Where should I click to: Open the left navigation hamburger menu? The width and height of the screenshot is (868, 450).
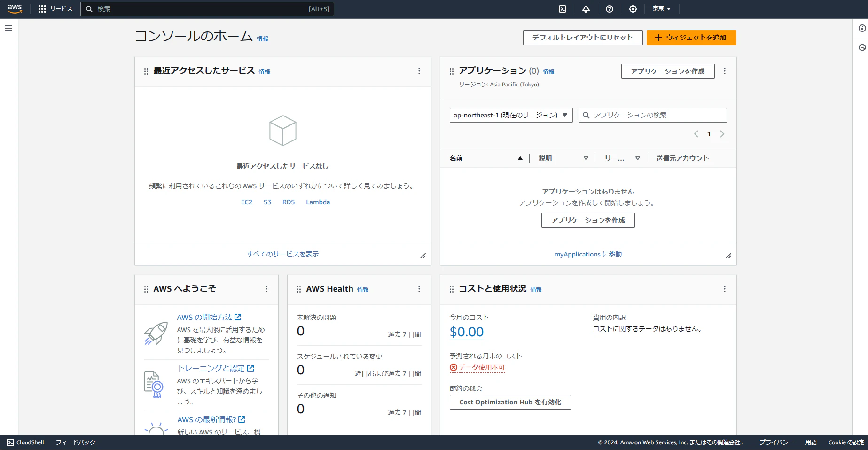pyautogui.click(x=8, y=28)
